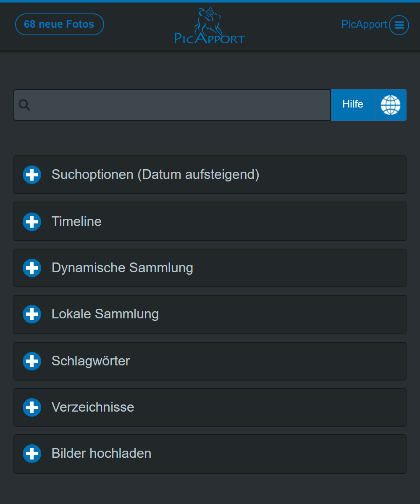Click the globe language icon
The width and height of the screenshot is (420, 504).
390,105
